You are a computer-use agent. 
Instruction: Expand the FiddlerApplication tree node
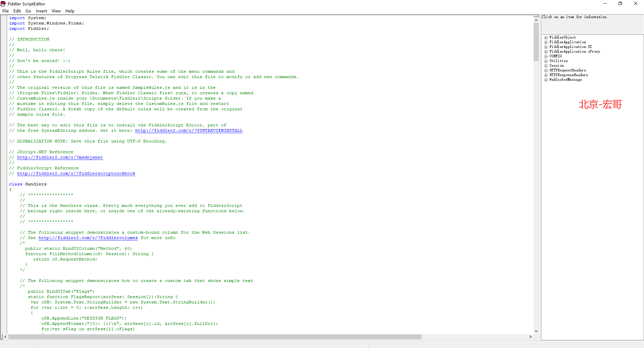(546, 42)
